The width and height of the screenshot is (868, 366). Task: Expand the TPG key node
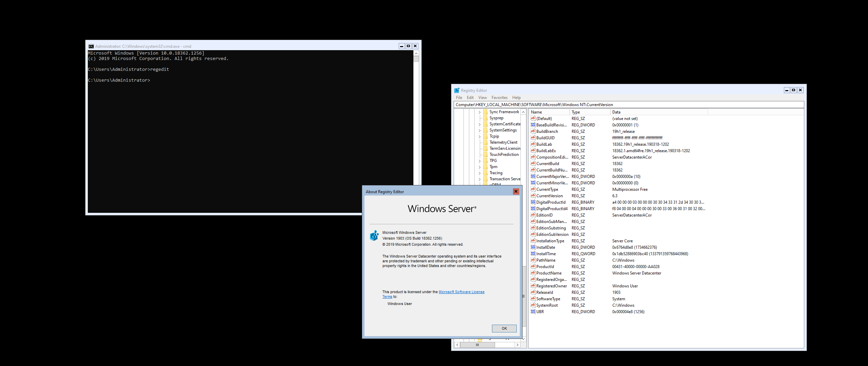[479, 161]
